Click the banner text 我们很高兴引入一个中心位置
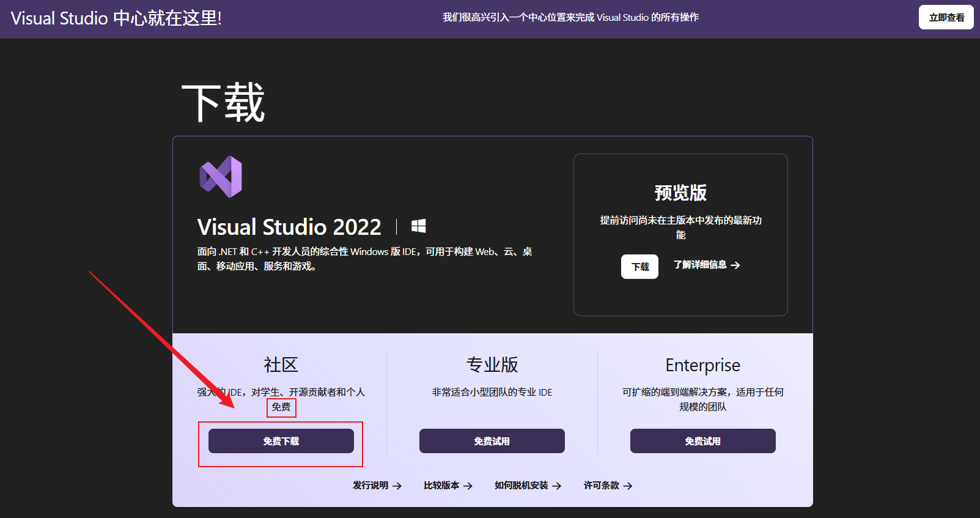 (x=570, y=18)
